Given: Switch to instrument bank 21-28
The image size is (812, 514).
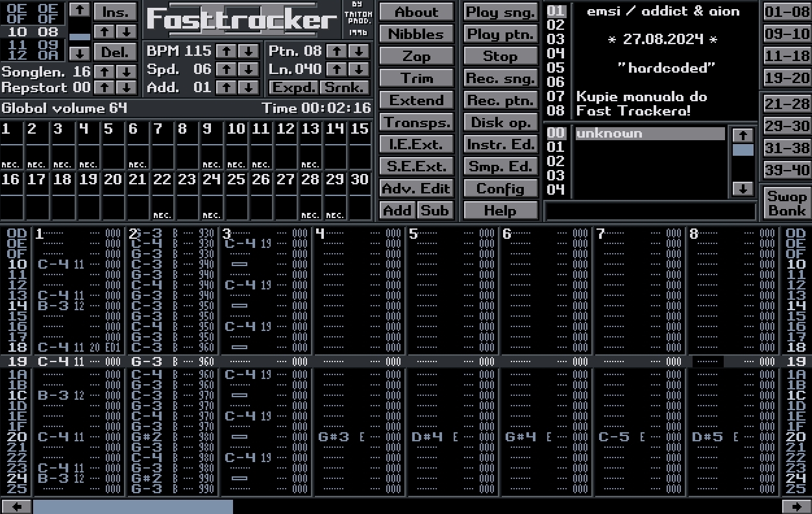Looking at the screenshot, I should 787,104.
